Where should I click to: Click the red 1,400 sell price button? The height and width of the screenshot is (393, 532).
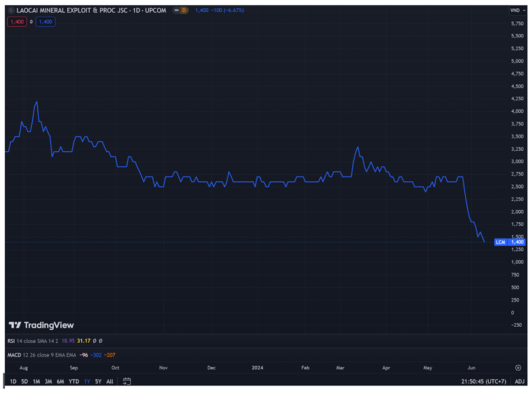(x=15, y=22)
